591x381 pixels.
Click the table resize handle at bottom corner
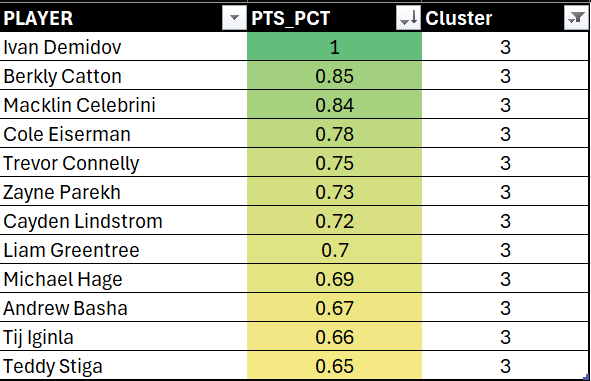click(x=586, y=376)
